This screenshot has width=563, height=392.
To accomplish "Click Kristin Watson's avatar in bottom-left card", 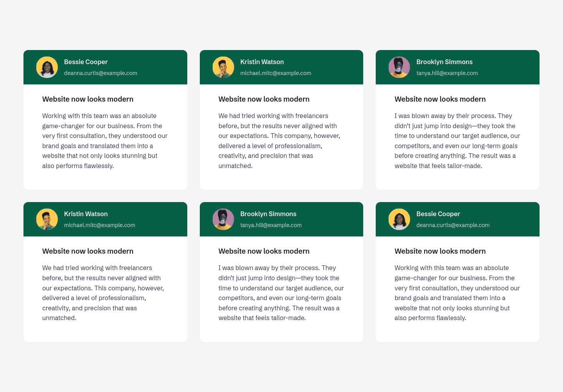I will [47, 219].
